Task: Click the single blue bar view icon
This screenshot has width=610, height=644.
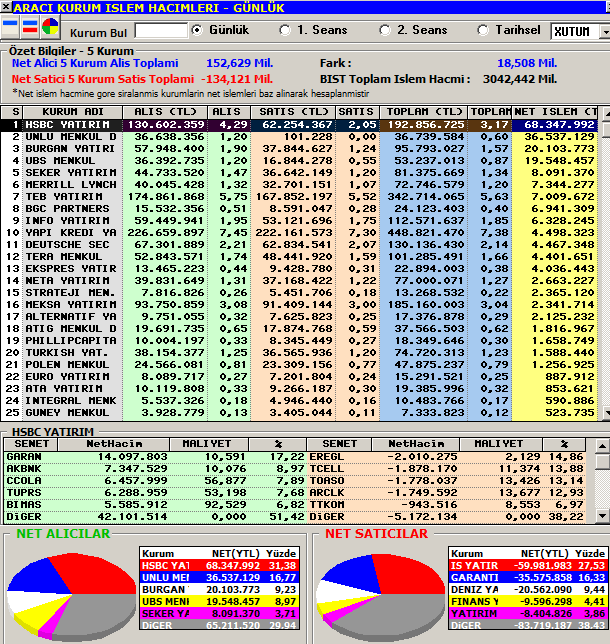Action: point(10,27)
